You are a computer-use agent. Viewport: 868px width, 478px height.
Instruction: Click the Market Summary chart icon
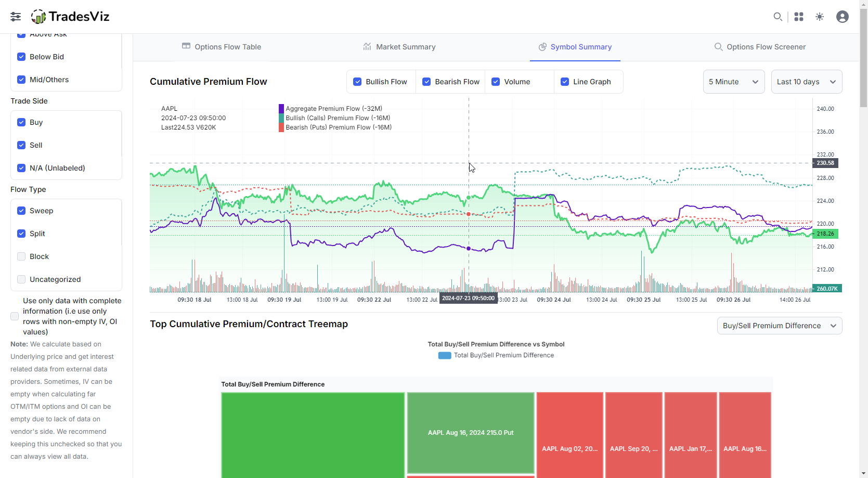[367, 46]
